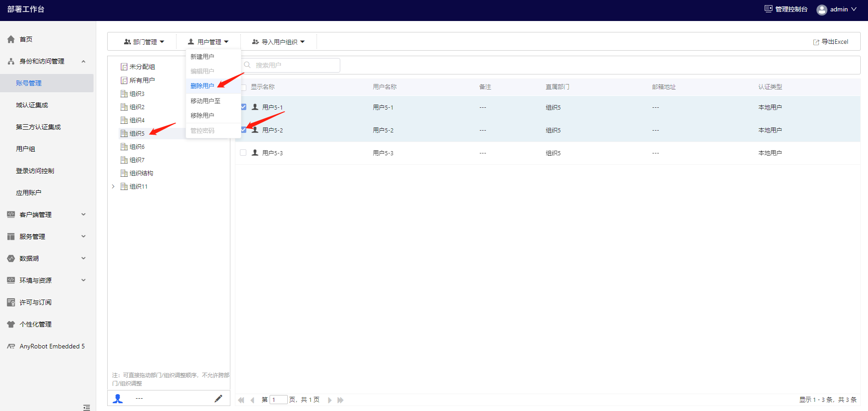
Task: Click the blue user icon under tree
Action: (118, 399)
